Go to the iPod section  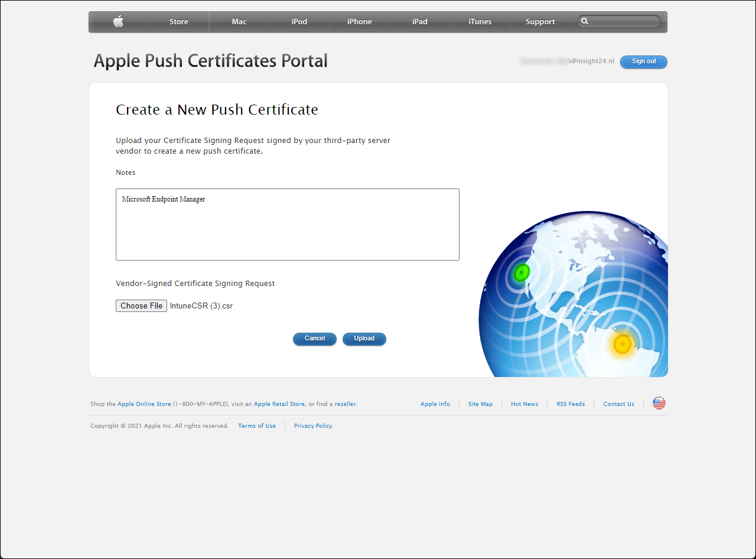click(299, 22)
